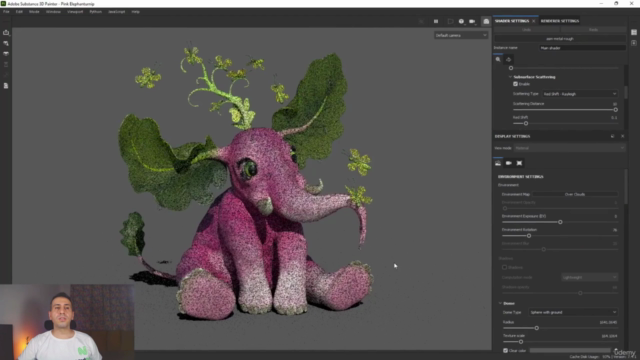The height and width of the screenshot is (360, 640).
Task: Click the second icon in the far-right dock
Action: pyautogui.click(x=634, y=43)
